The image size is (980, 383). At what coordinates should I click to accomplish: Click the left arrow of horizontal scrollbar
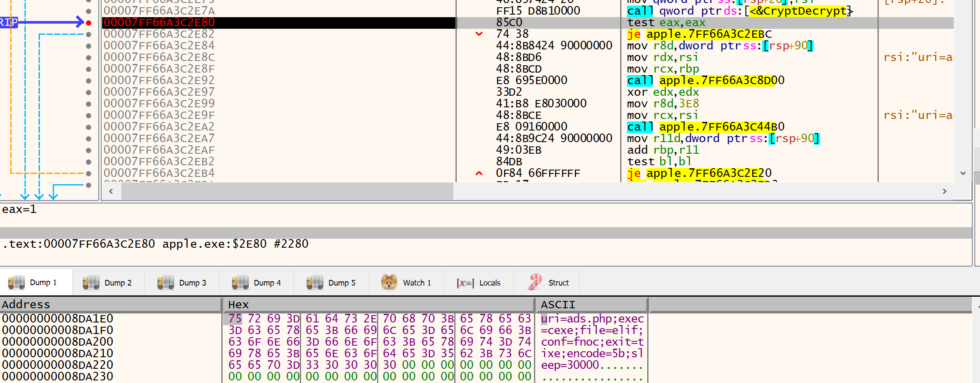coord(111,191)
